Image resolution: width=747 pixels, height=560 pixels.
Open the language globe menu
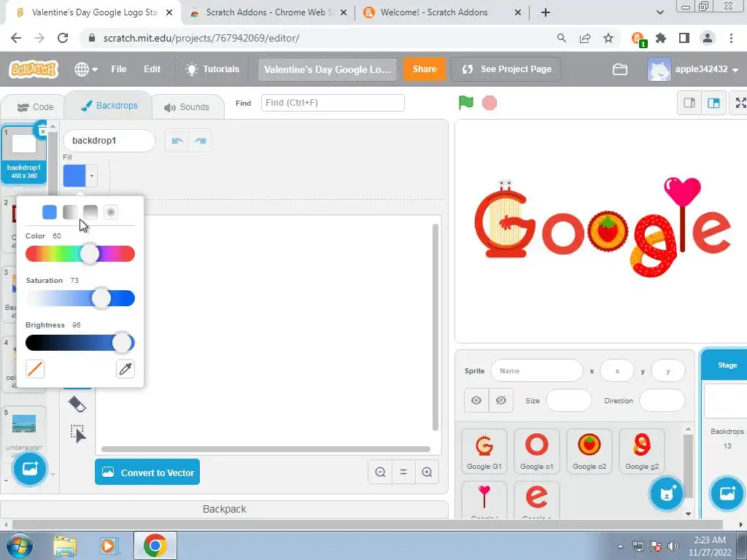(86, 69)
